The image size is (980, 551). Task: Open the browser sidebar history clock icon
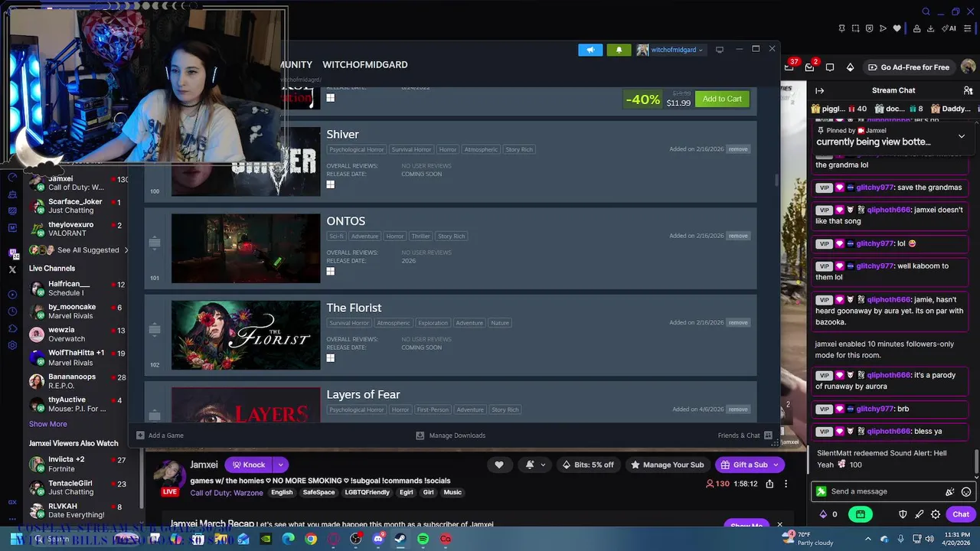(12, 311)
